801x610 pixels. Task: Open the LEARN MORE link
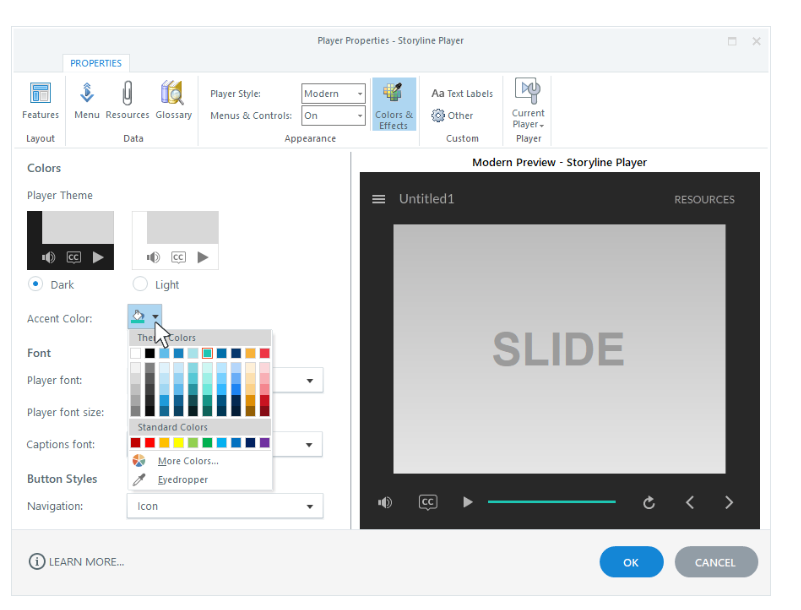(77, 562)
